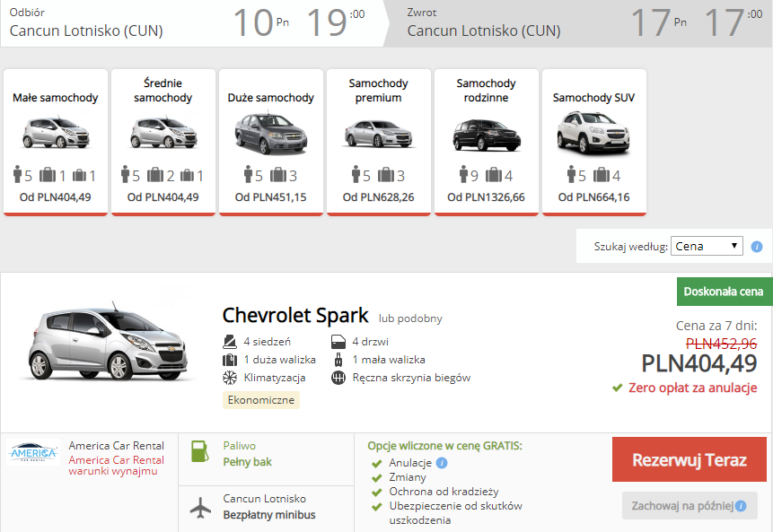This screenshot has width=773, height=532.
Task: Click the Od PLN451,15 price in Duże samochody
Action: click(270, 197)
